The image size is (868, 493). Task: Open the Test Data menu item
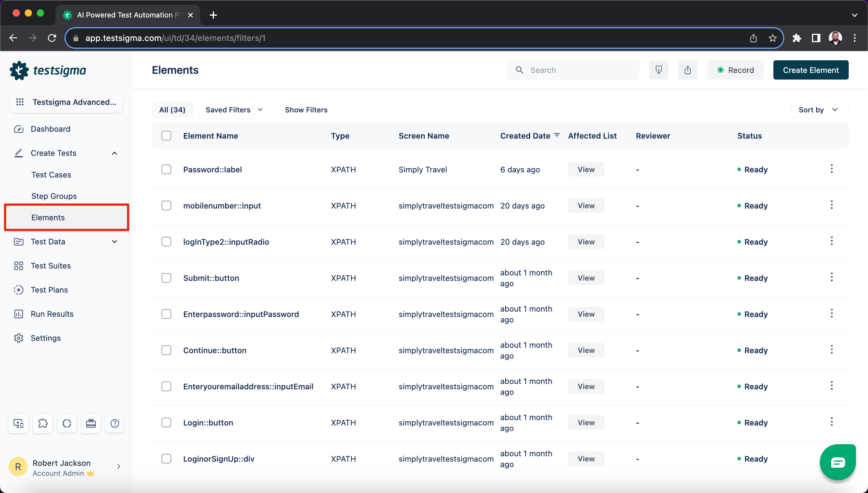point(48,241)
